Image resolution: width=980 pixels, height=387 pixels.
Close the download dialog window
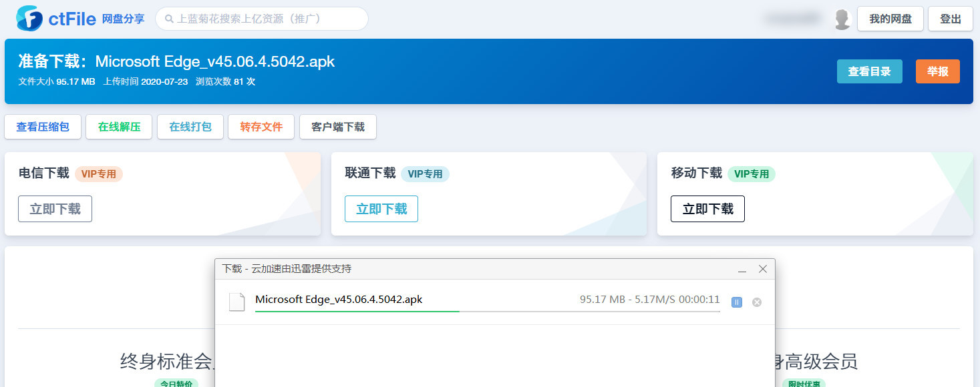pyautogui.click(x=763, y=269)
